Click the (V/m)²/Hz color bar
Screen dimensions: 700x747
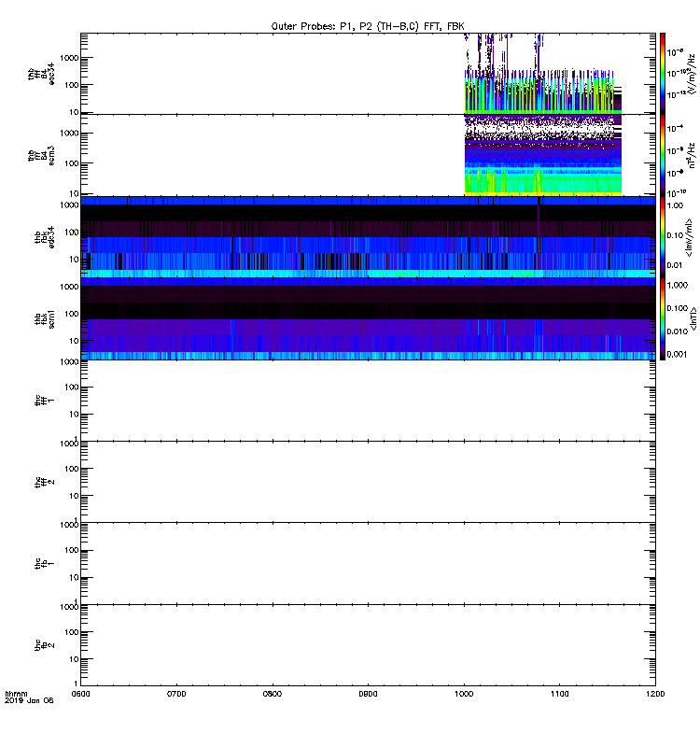(x=663, y=74)
